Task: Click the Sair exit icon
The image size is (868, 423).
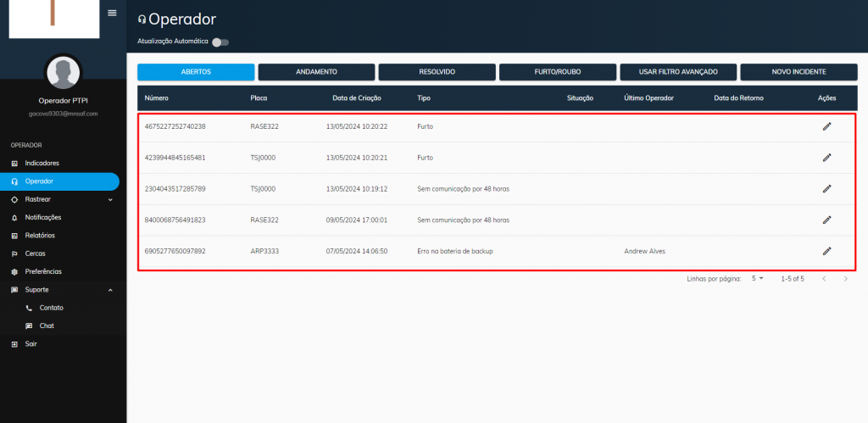Action: pos(14,344)
